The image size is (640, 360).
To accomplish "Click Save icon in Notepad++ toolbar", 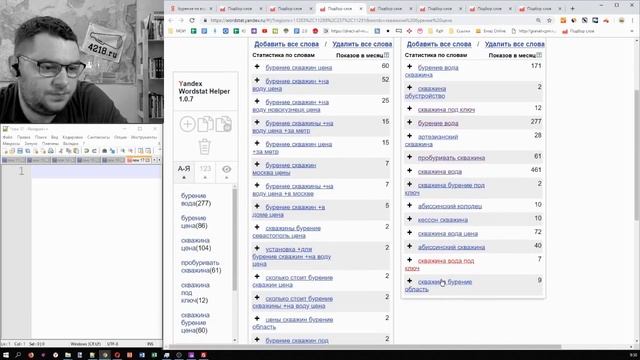I will pyautogui.click(x=20, y=151).
